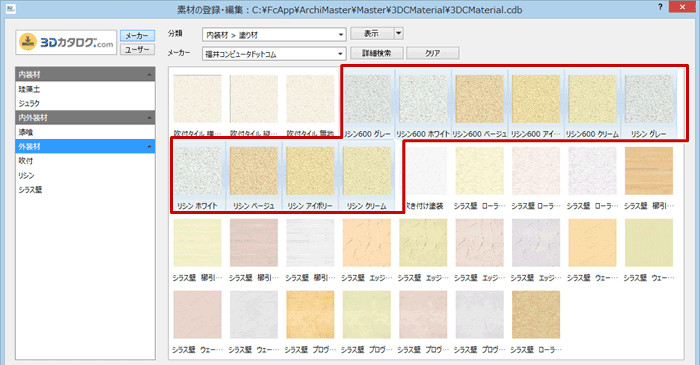The image size is (700, 365).
Task: Click the help question mark in title bar
Action: [x=660, y=7]
